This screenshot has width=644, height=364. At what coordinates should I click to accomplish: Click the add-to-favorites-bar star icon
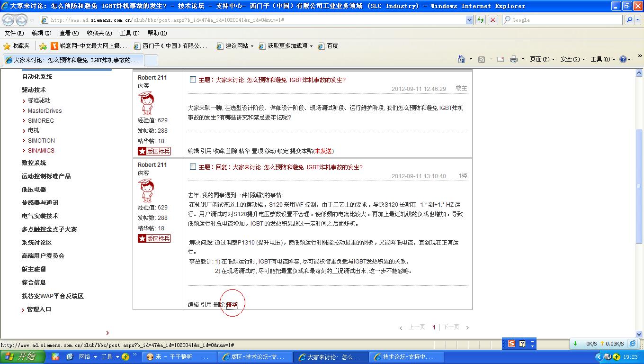(x=43, y=46)
